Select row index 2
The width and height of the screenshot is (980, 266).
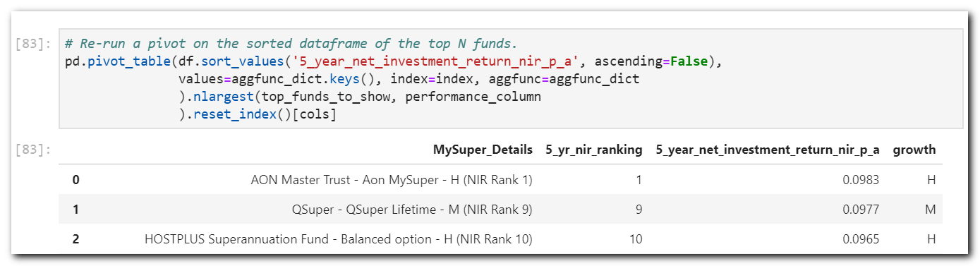tap(75, 239)
